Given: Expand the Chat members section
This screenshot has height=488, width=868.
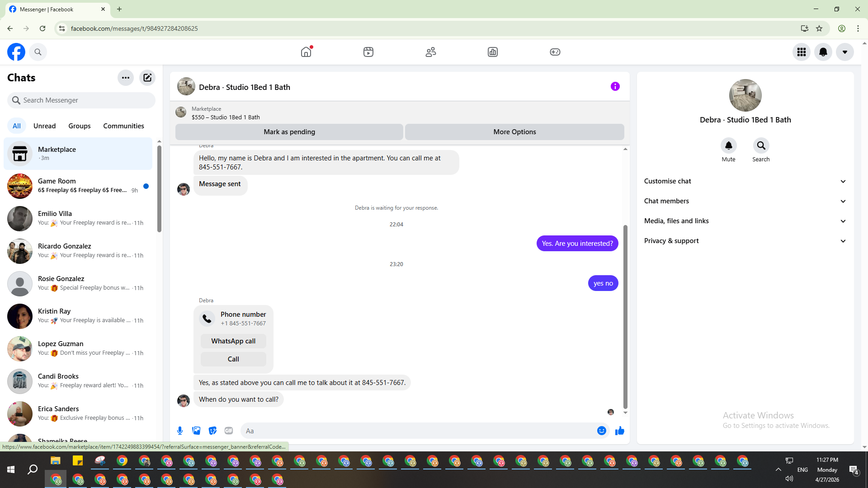Looking at the screenshot, I should pos(745,201).
